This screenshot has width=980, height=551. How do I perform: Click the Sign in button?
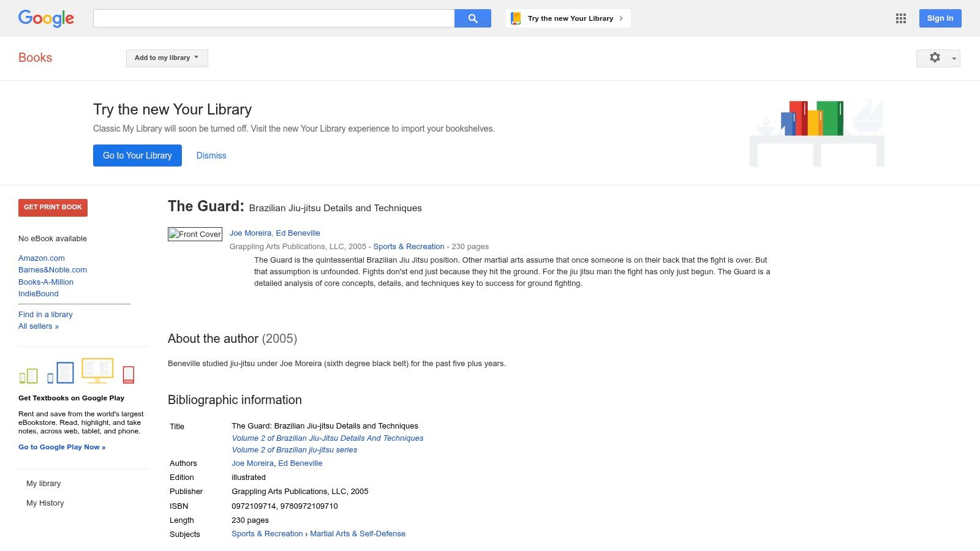tap(940, 18)
